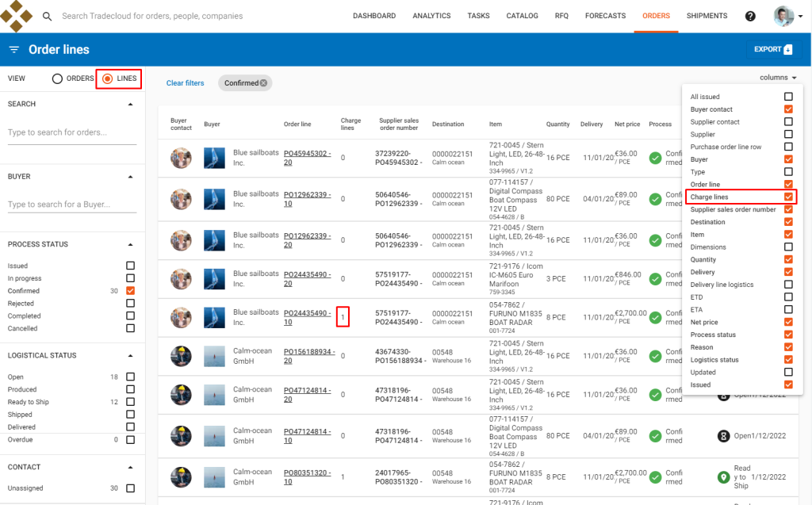Click buyer contact avatar in PO45945302 row
812x505 pixels.
[x=181, y=158]
